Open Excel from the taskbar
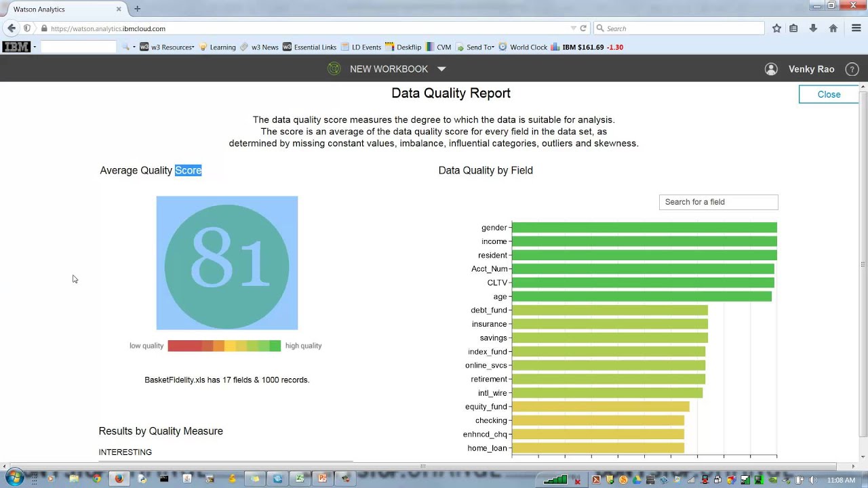Viewport: 868px width, 488px height. click(300, 479)
